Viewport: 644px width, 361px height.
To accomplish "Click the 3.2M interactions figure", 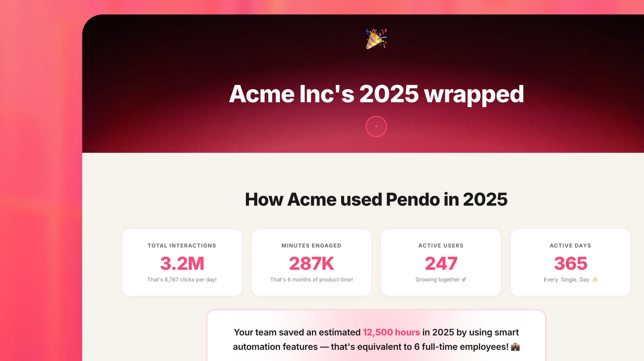I will [182, 263].
